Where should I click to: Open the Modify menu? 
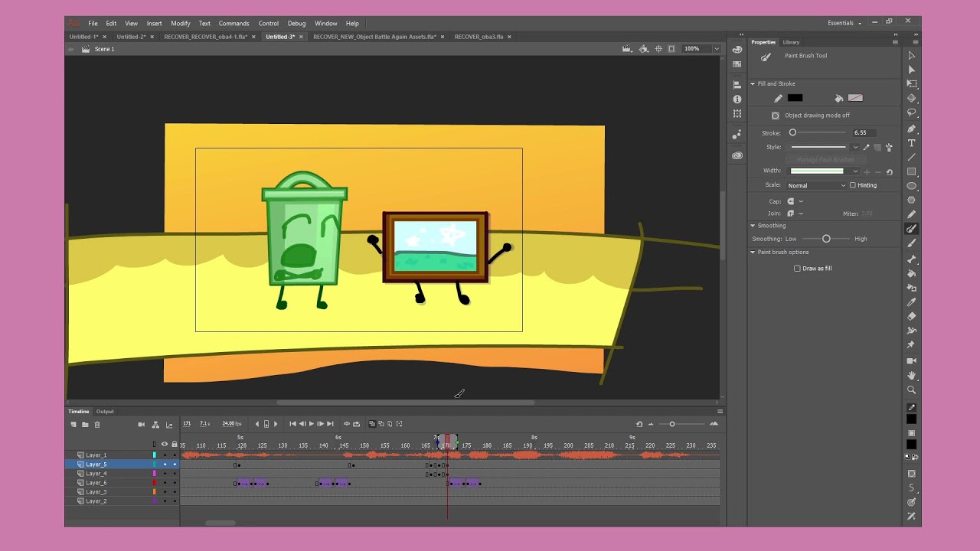click(x=181, y=24)
